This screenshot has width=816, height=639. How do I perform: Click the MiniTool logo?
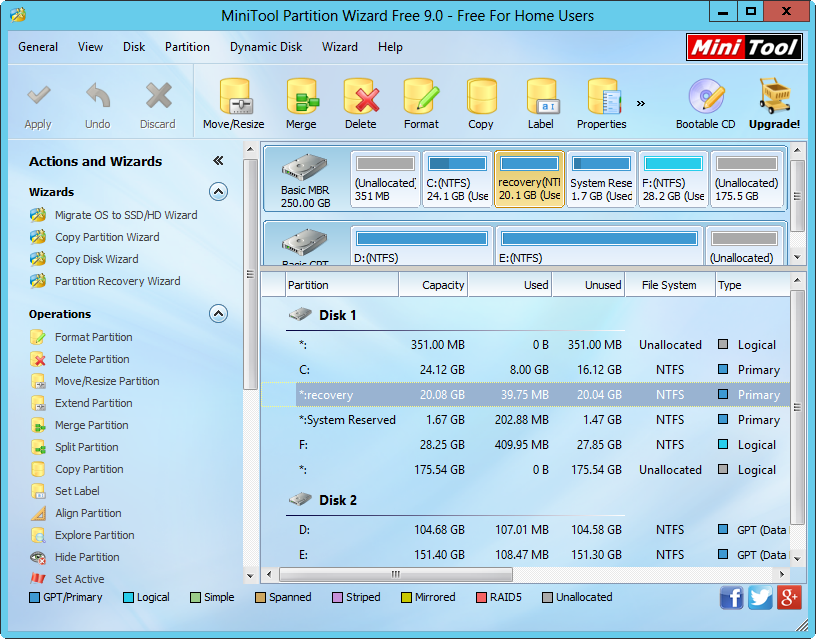(x=744, y=47)
